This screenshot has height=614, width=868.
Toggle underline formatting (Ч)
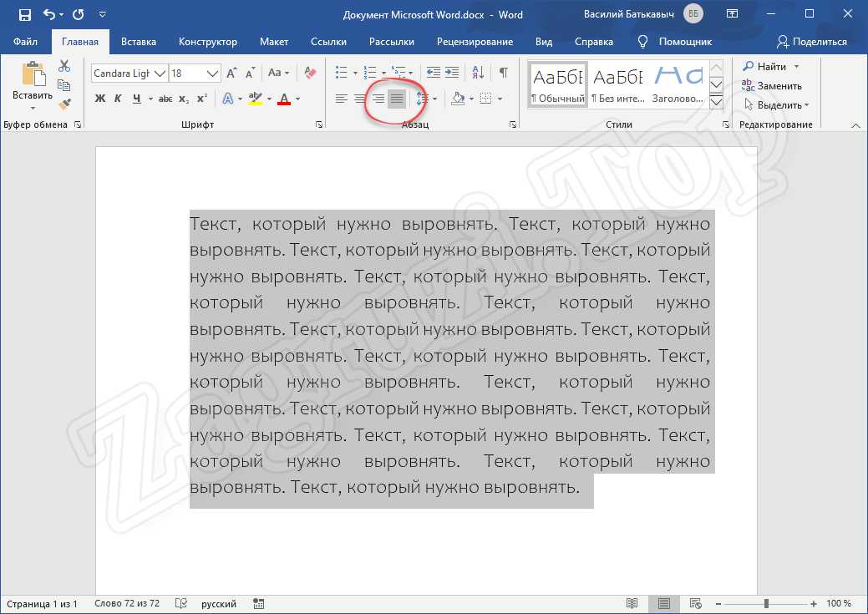[137, 99]
